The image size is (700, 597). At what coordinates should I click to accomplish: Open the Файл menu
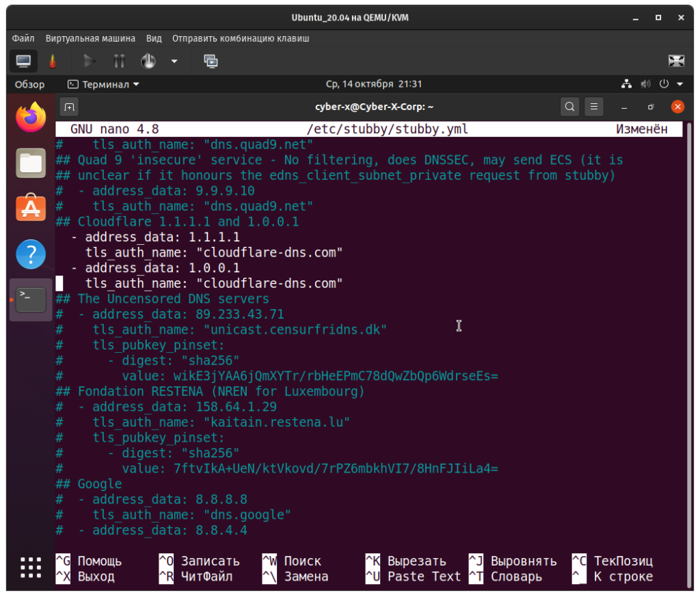23,38
